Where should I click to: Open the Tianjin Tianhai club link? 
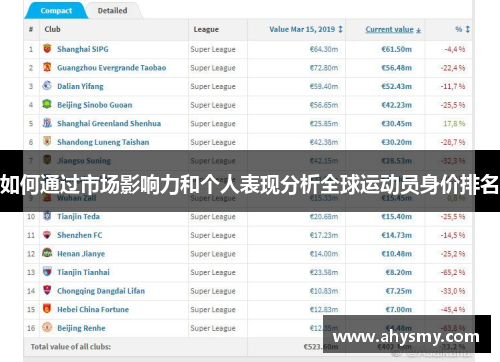[x=83, y=272]
